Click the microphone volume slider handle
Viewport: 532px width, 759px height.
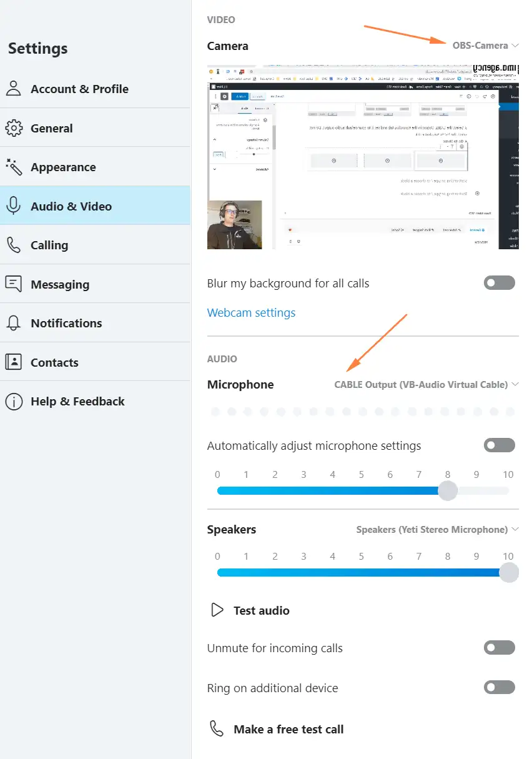coord(447,491)
